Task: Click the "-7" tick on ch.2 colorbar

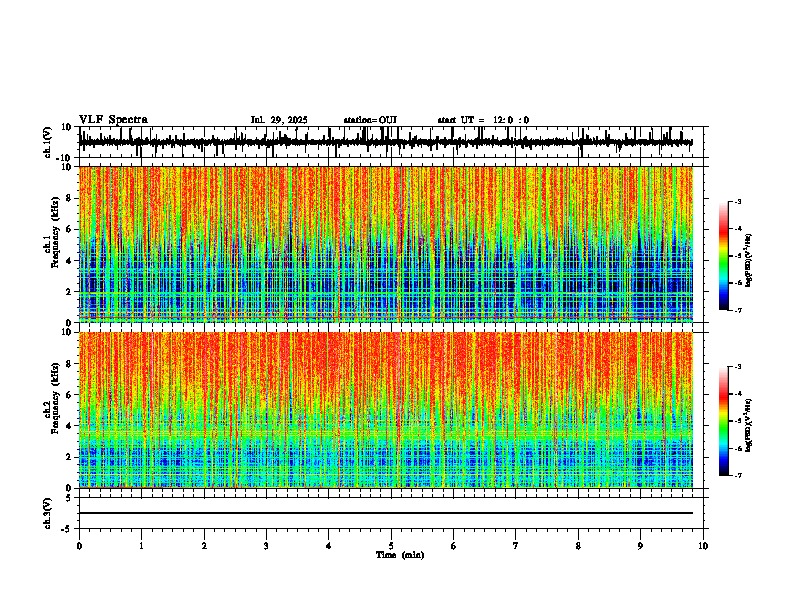Action: click(x=737, y=475)
